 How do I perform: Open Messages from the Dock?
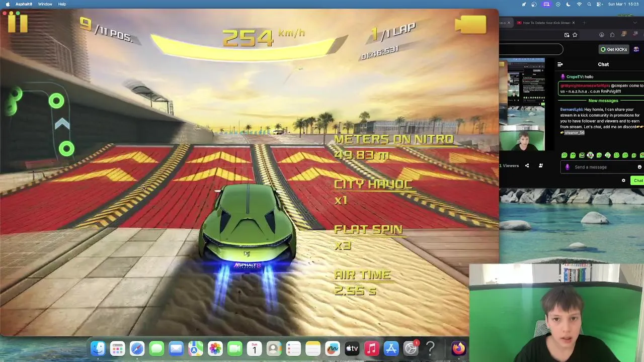156,348
